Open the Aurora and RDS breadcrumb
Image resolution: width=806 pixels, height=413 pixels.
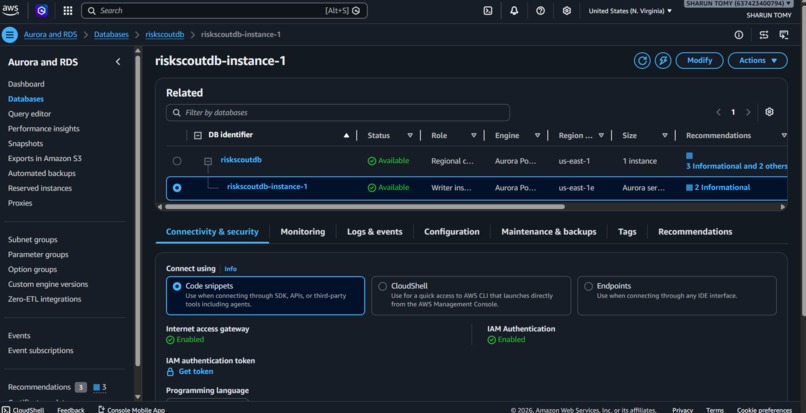50,34
